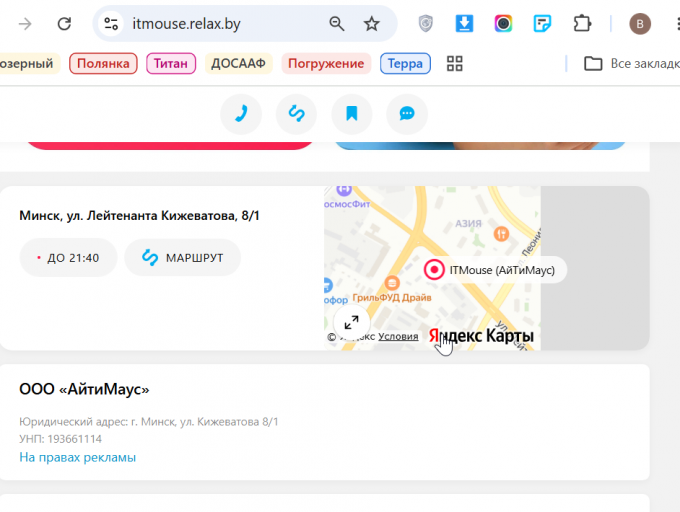Image resolution: width=680 pixels, height=512 pixels.
Task: Open the bookmarks grid apps icon
Action: (x=454, y=64)
